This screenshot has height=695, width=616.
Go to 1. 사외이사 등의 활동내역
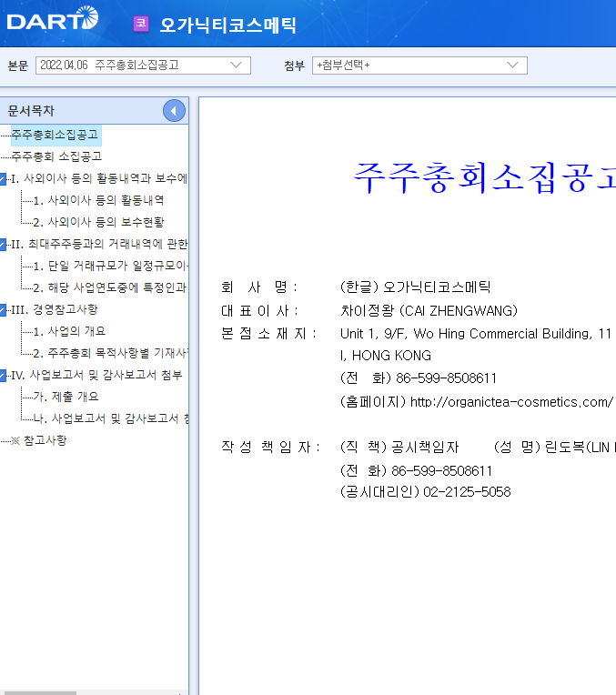point(98,200)
